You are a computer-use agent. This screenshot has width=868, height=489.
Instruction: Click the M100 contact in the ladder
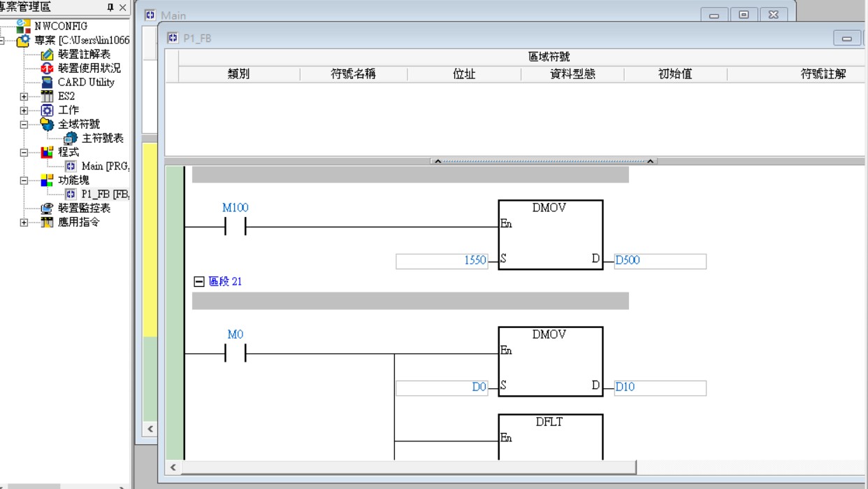tap(235, 227)
